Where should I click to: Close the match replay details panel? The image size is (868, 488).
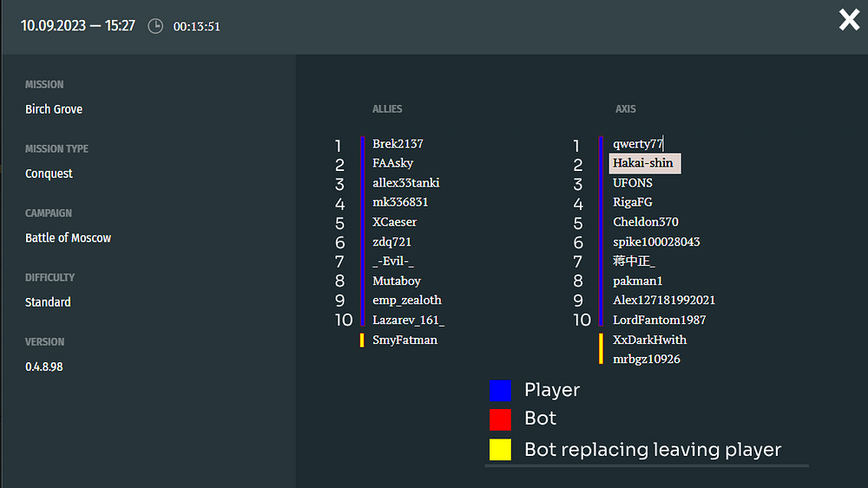[x=849, y=20]
